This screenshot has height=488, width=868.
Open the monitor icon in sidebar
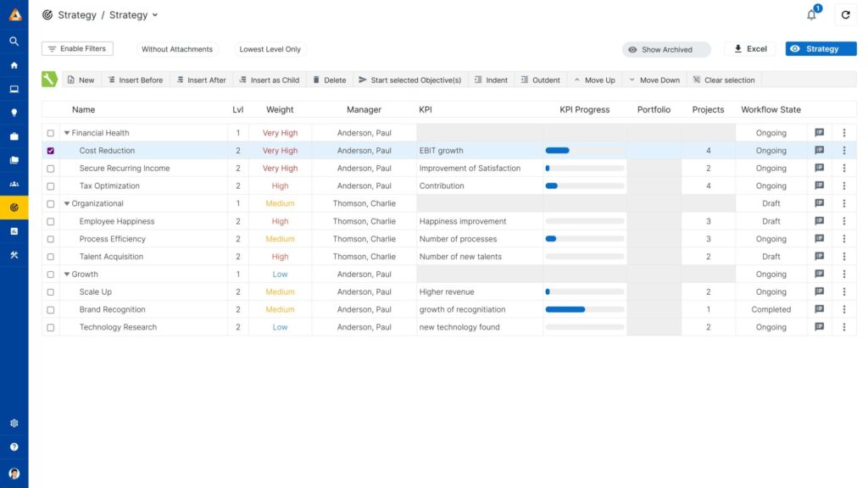[14, 89]
